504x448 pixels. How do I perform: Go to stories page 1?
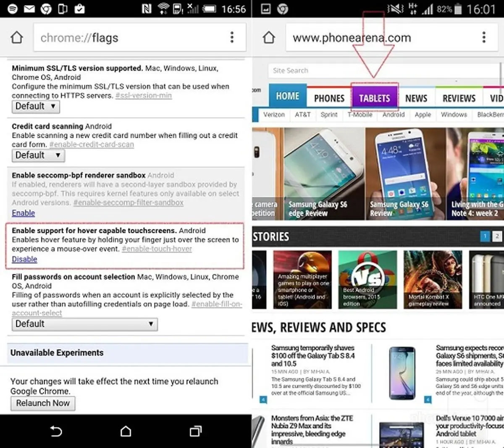point(485,236)
